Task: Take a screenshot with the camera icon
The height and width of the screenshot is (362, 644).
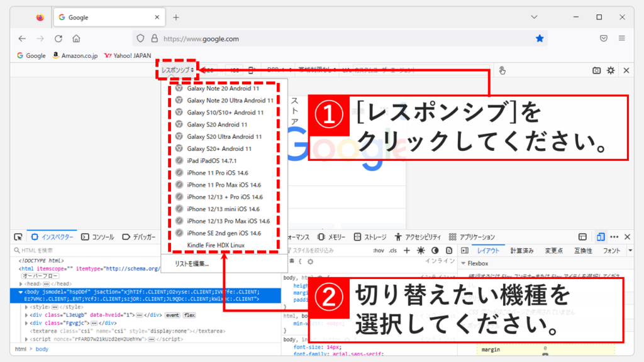Action: (x=596, y=70)
